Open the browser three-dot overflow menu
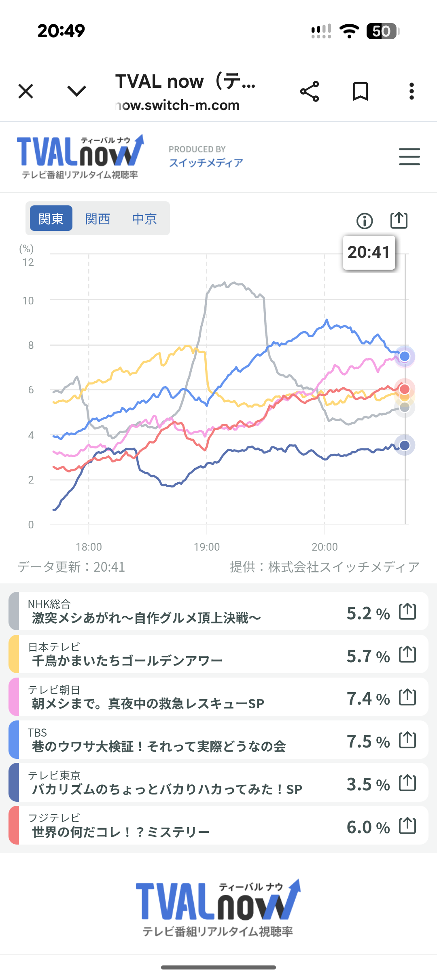The height and width of the screenshot is (980, 437). click(412, 91)
